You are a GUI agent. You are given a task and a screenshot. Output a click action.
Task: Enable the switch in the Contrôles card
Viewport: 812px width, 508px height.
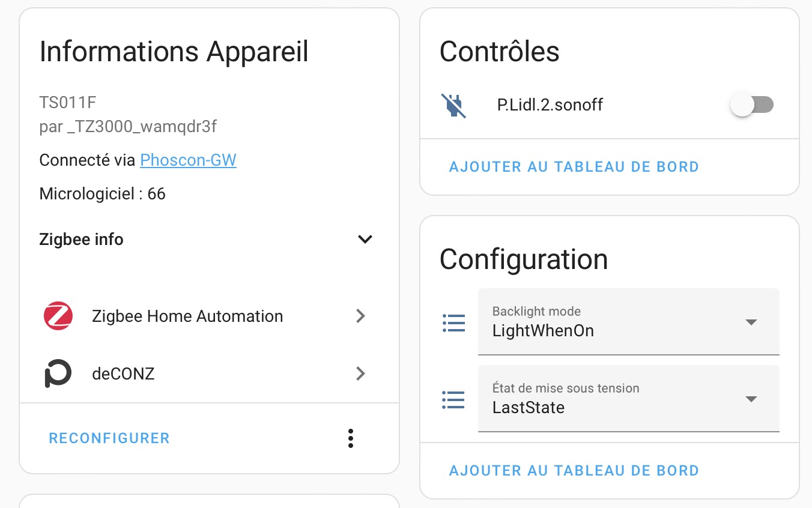click(x=752, y=104)
